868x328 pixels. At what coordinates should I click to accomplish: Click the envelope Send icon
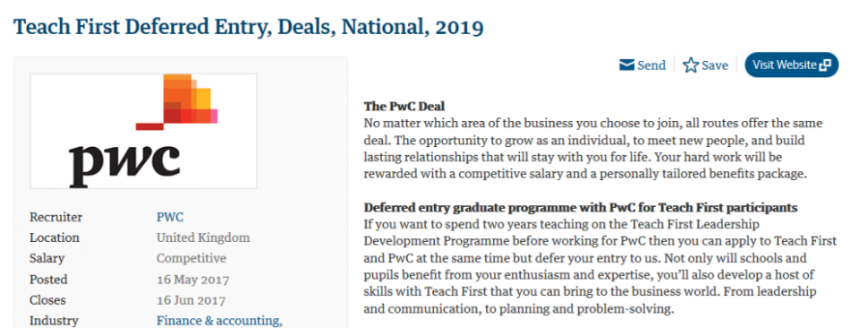pyautogui.click(x=626, y=65)
